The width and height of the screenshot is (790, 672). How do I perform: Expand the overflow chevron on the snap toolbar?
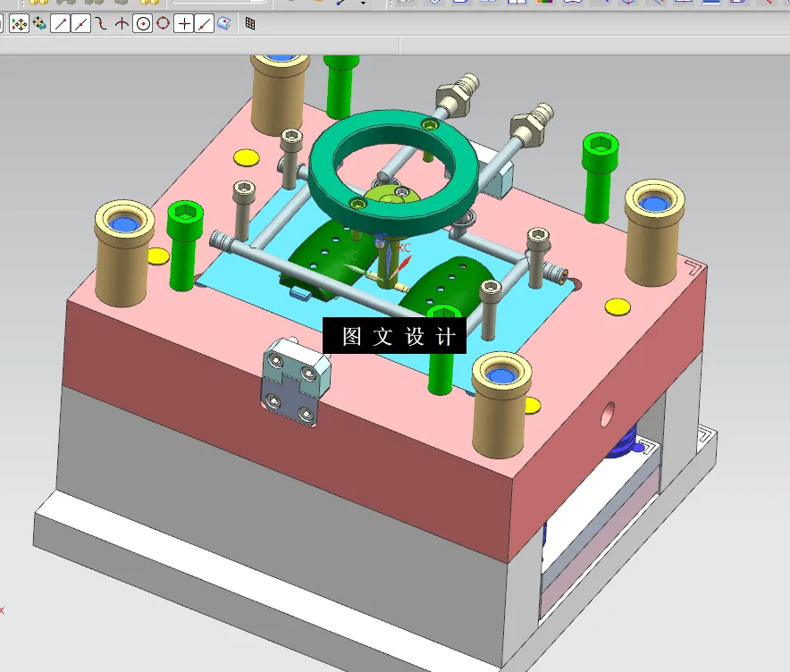[x=4, y=24]
